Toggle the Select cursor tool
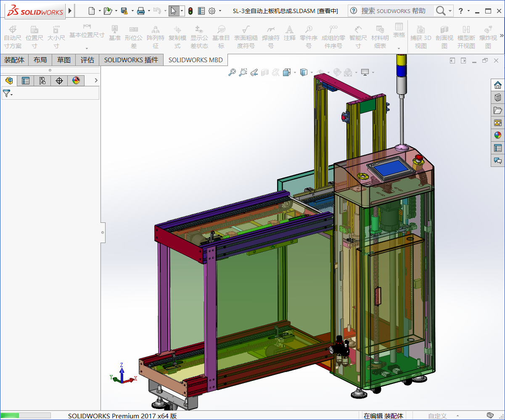Screen dimensions: 505x420 tap(174, 11)
